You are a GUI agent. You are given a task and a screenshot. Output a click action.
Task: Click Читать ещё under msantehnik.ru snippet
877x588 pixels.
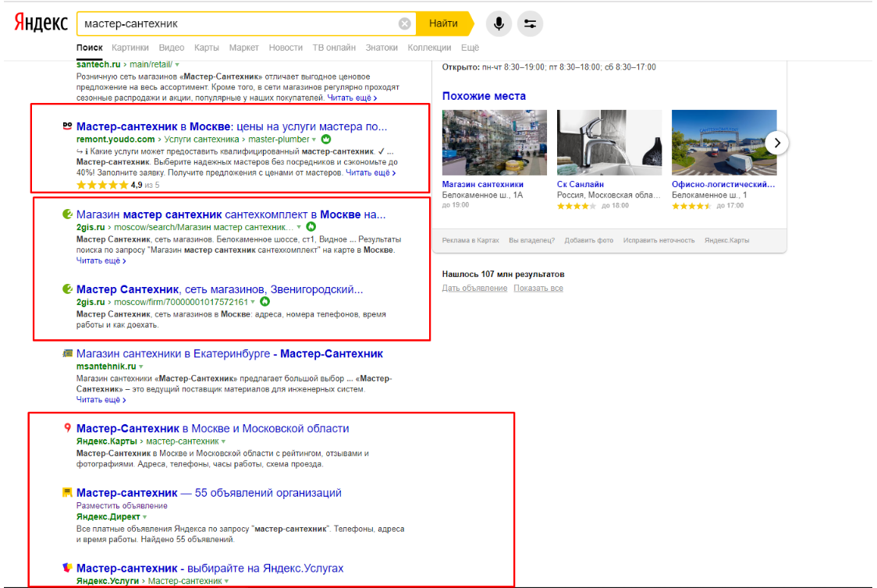(x=101, y=400)
